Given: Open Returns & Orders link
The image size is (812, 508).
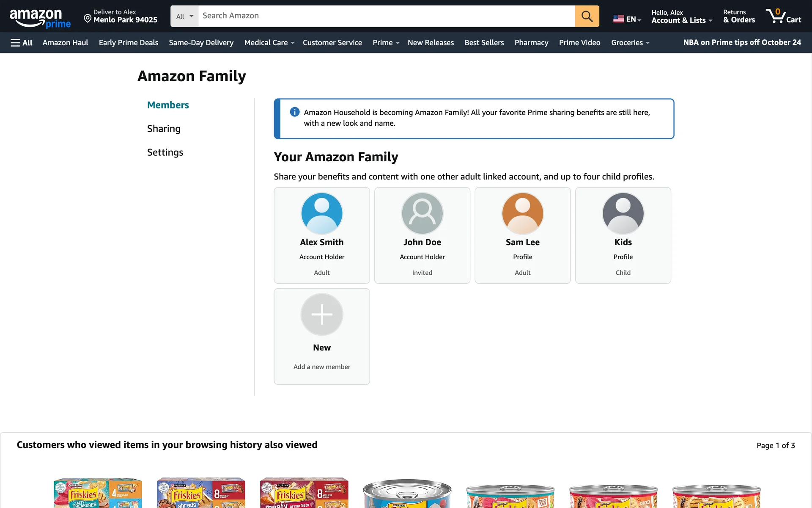Looking at the screenshot, I should point(738,16).
